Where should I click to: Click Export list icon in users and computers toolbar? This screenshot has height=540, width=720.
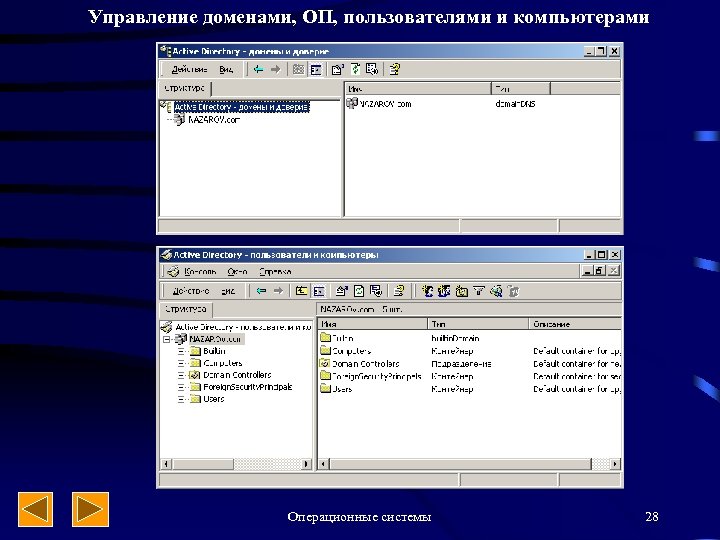(376, 291)
